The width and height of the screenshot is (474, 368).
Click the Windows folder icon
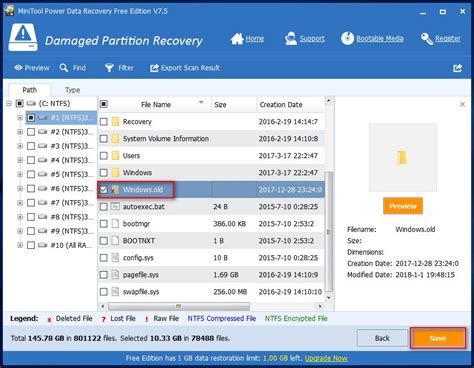click(115, 173)
